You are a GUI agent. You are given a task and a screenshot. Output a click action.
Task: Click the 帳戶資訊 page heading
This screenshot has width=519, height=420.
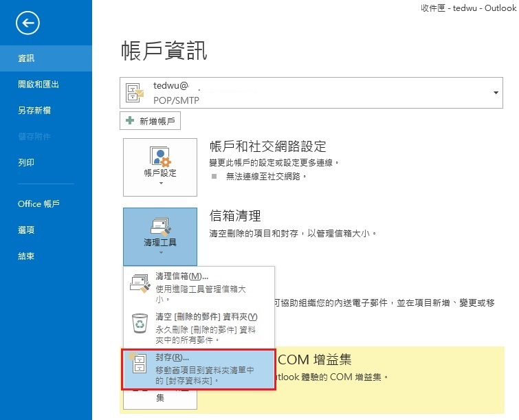(x=164, y=51)
